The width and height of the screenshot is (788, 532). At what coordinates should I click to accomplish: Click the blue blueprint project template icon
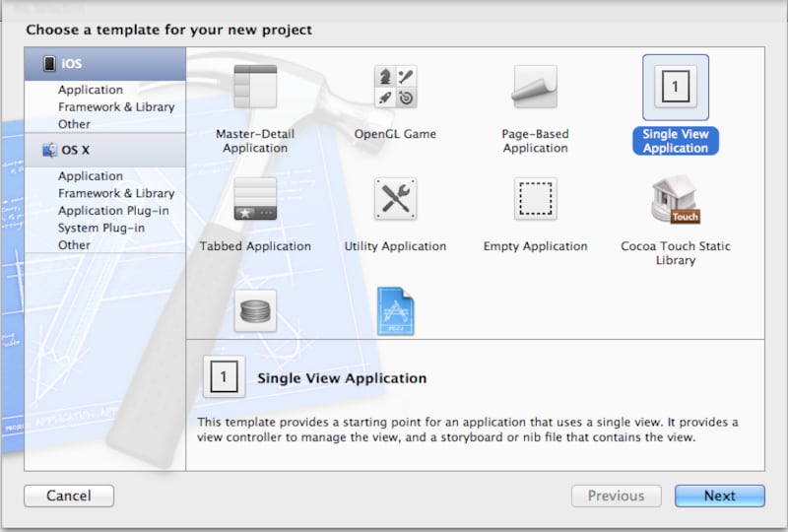[395, 311]
